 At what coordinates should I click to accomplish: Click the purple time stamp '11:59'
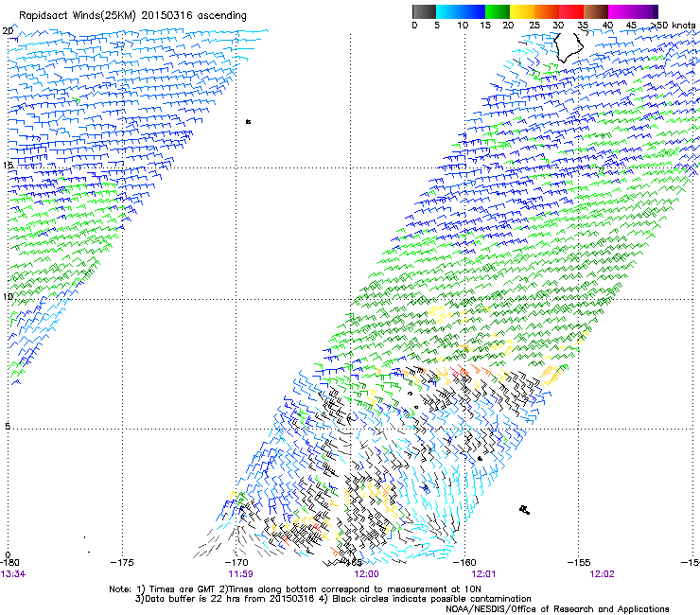pyautogui.click(x=240, y=574)
